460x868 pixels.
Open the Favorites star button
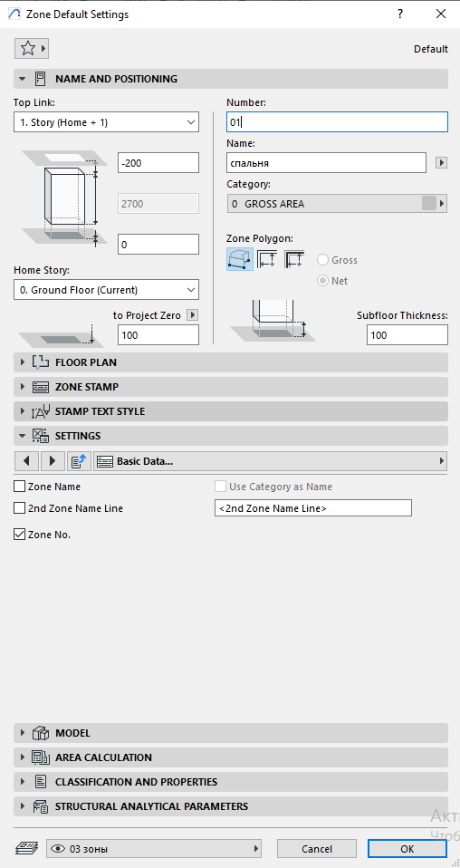(x=31, y=49)
